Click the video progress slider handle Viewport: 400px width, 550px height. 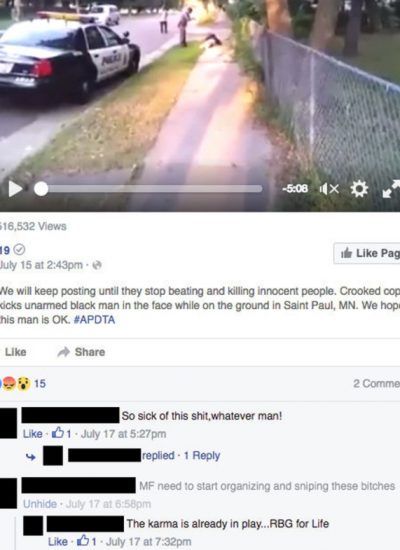coord(41,189)
